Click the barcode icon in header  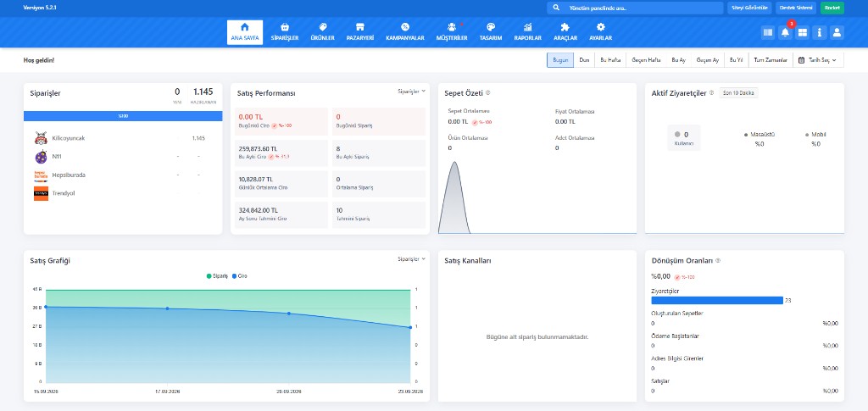tap(767, 33)
